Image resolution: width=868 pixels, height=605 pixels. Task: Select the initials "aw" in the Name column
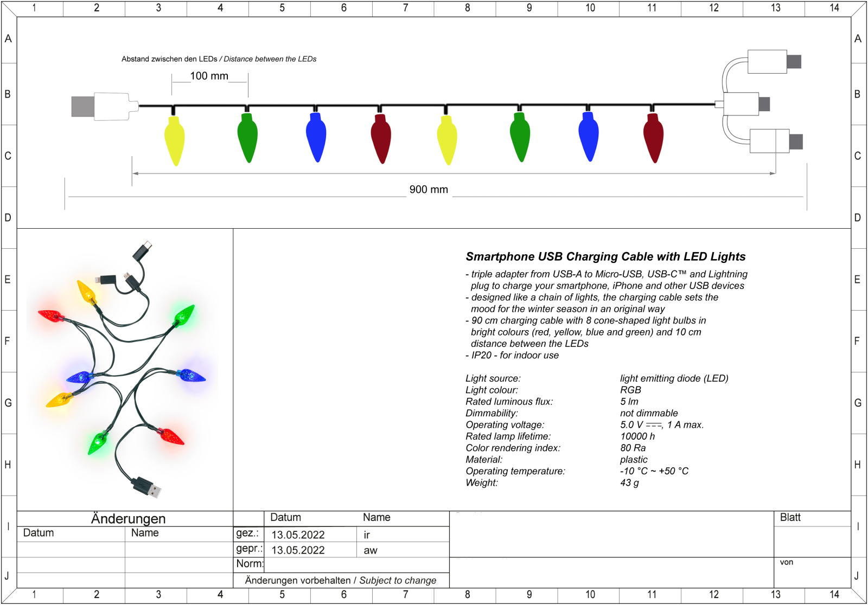[371, 551]
